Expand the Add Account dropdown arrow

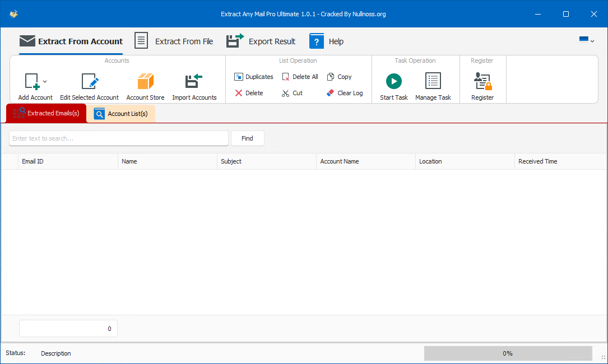tap(45, 81)
